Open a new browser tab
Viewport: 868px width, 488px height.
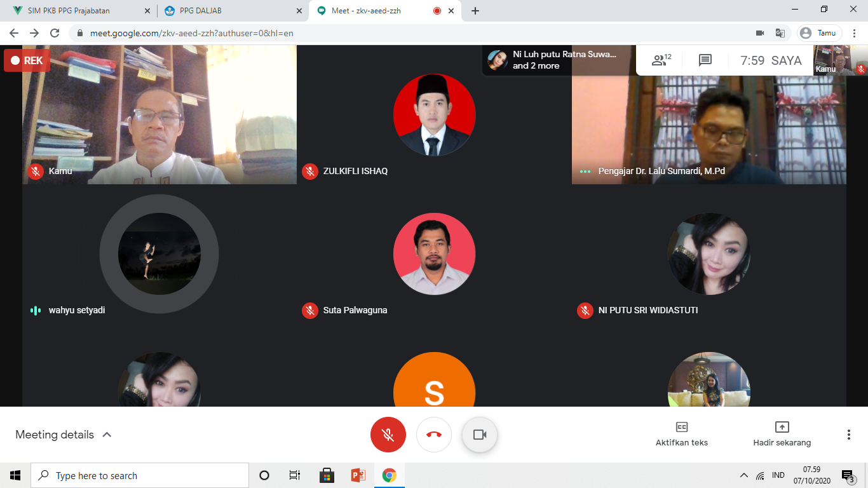click(x=475, y=11)
